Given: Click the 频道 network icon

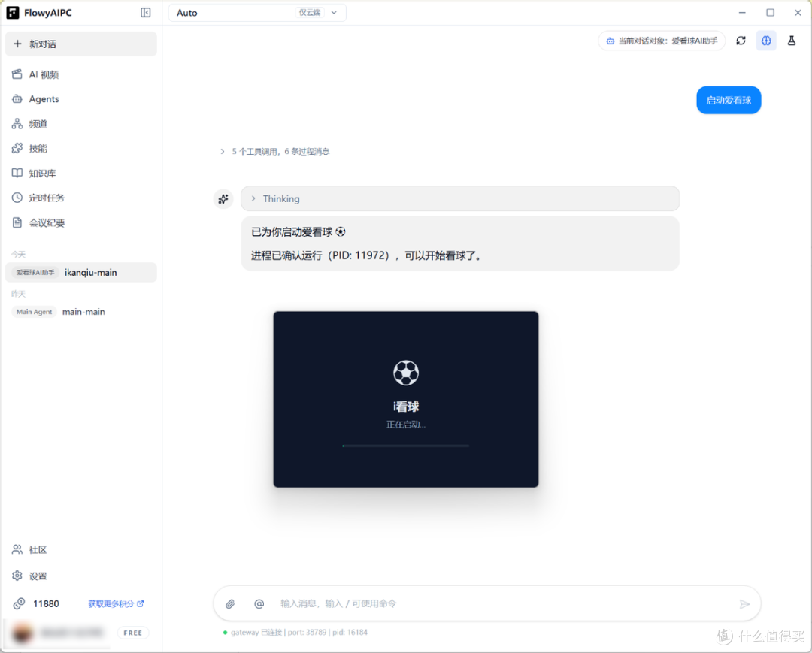Looking at the screenshot, I should point(17,124).
